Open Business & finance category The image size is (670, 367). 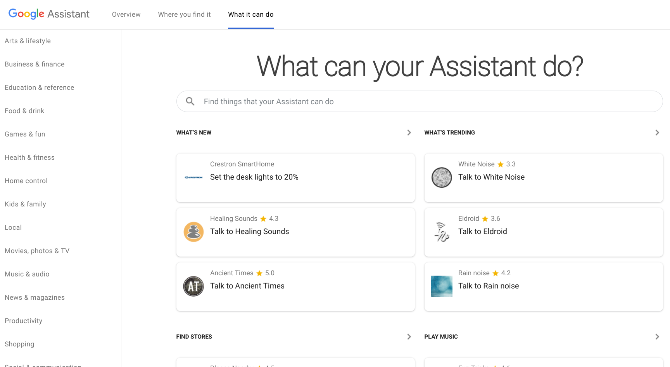34,64
